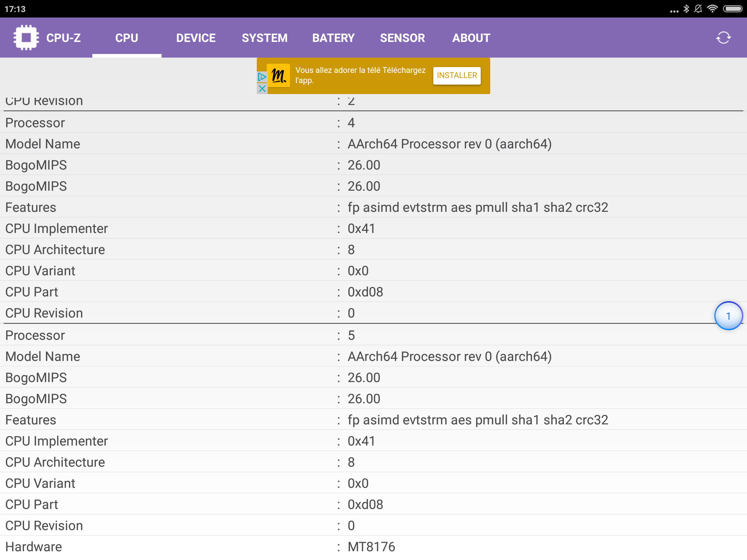Open the SYSTEM tab
Screen dimensions: 747x560
pos(264,38)
